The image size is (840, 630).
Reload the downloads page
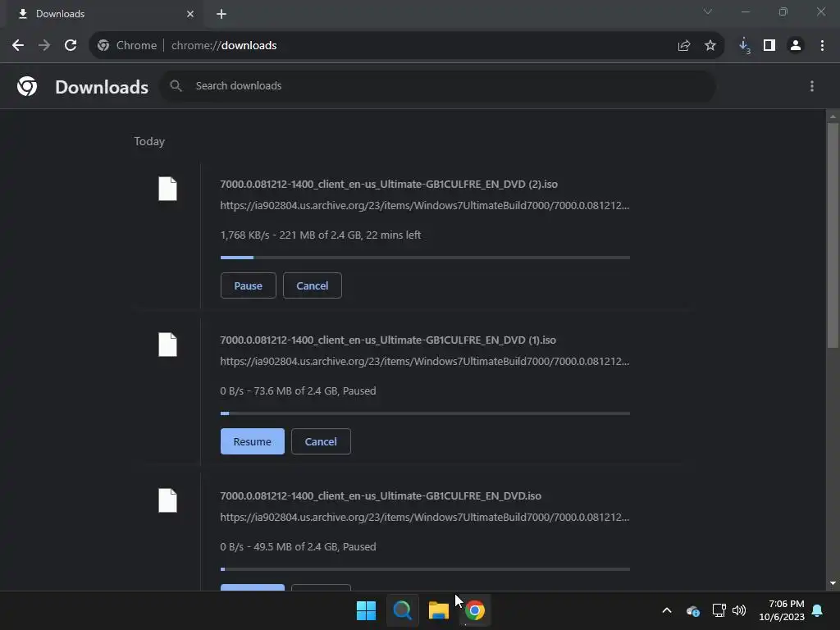(71, 46)
